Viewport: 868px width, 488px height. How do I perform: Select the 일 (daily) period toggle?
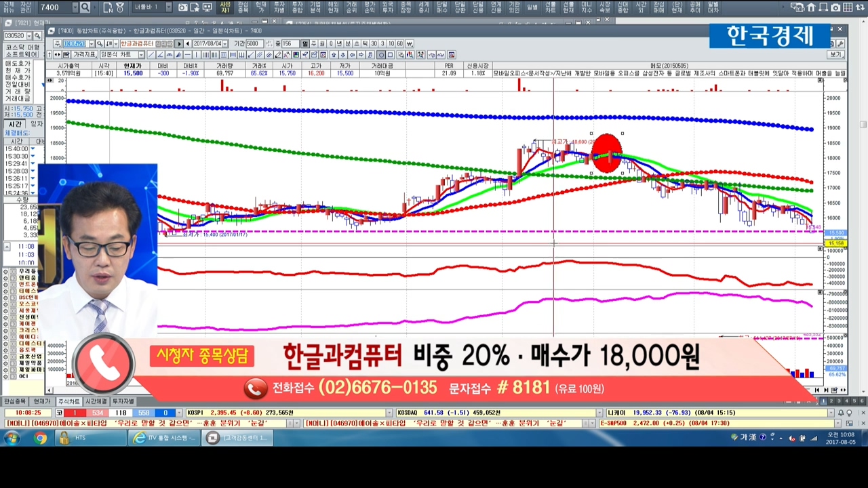pos(304,43)
